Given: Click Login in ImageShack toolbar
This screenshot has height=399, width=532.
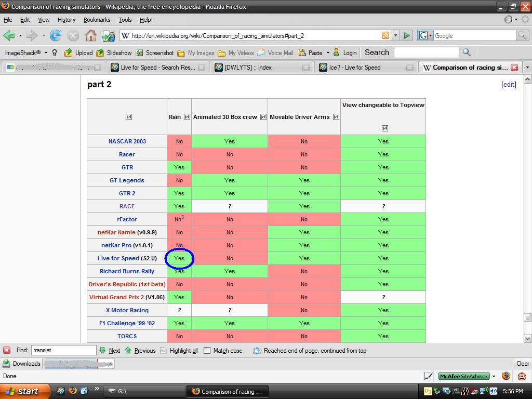Looking at the screenshot, I should tap(345, 52).
